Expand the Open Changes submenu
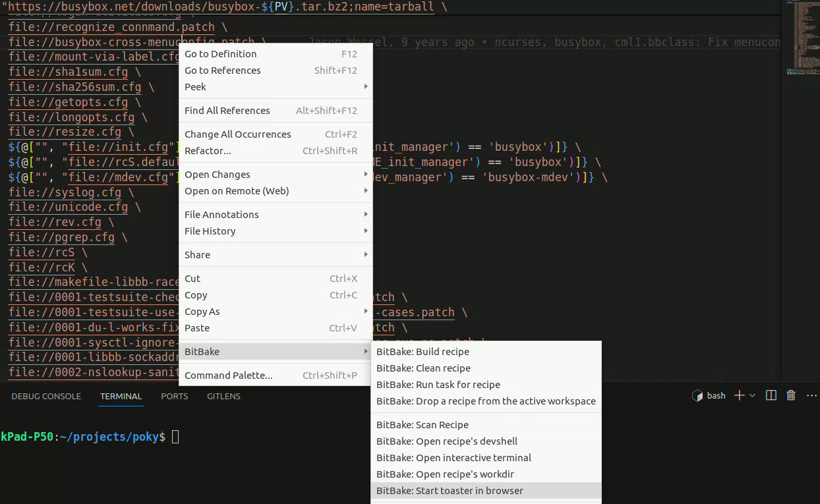Screen dimensions: 820x504 (276, 175)
